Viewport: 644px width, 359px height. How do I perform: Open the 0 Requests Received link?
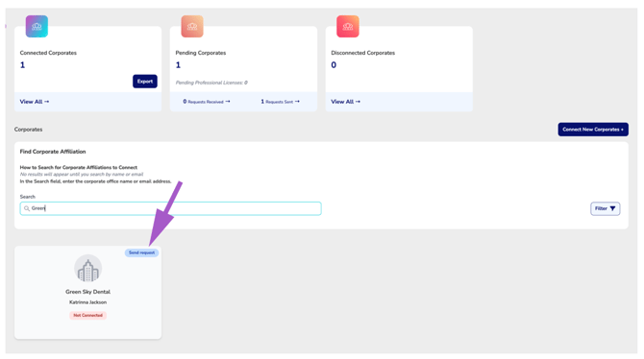click(x=207, y=102)
